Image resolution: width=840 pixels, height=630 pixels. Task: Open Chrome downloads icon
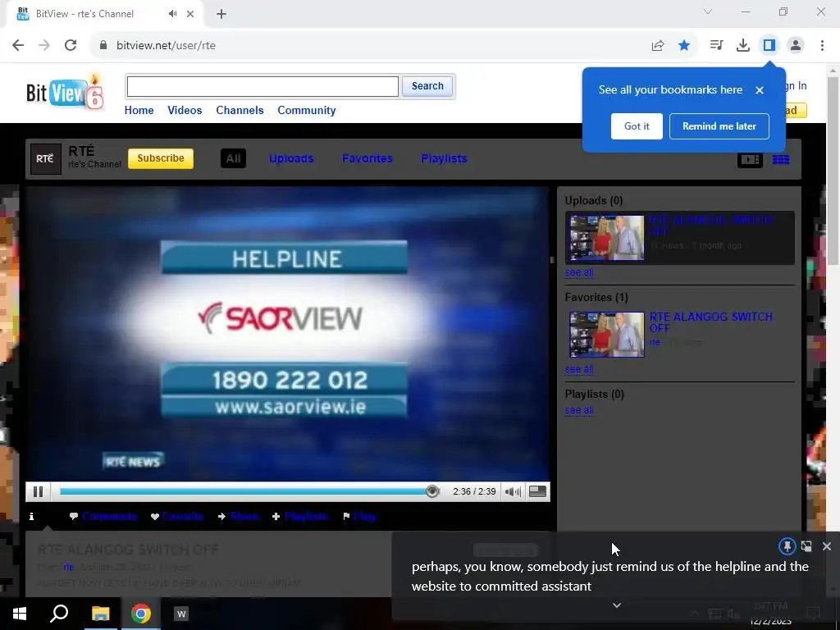click(x=743, y=46)
